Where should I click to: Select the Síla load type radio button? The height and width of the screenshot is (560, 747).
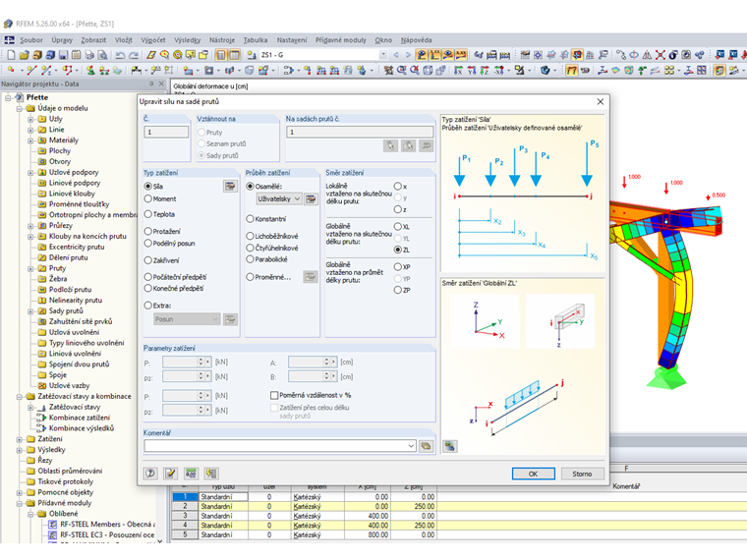(147, 187)
